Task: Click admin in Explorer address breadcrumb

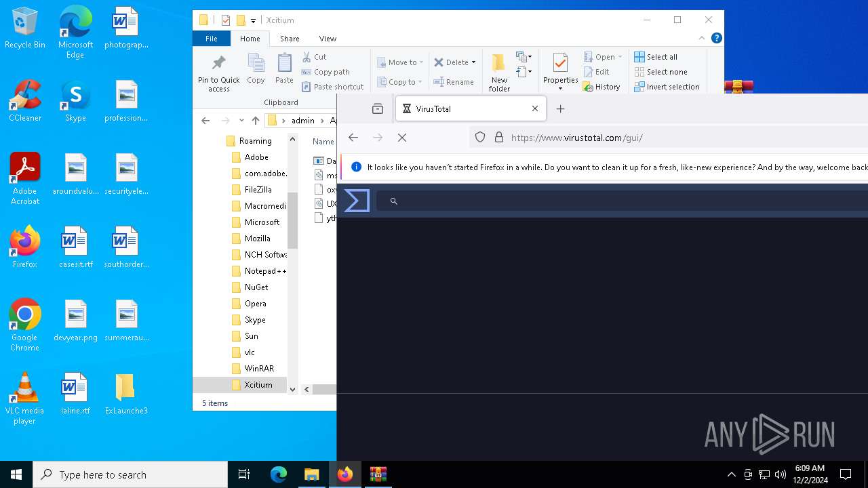Action: (x=302, y=121)
